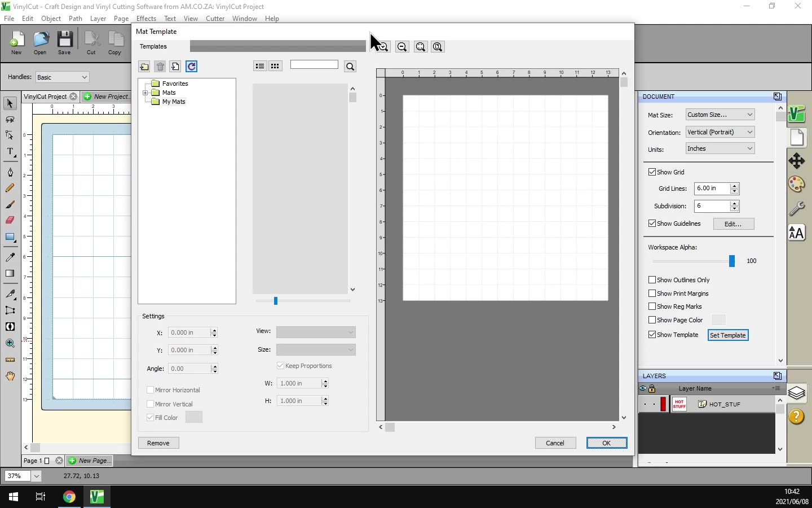Click the refresh templates icon
Image resolution: width=812 pixels, height=508 pixels.
192,67
